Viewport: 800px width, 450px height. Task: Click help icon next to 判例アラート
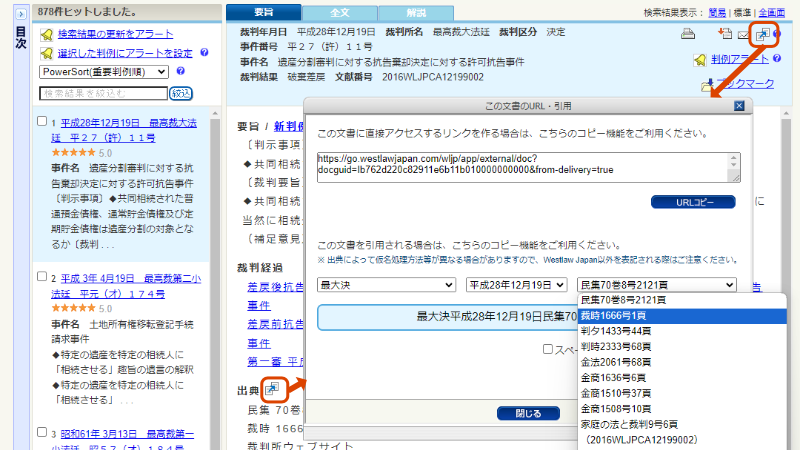click(x=777, y=59)
